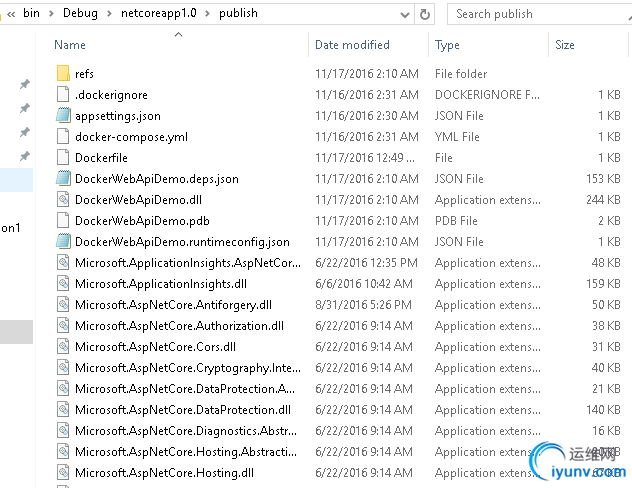The height and width of the screenshot is (488, 632).
Task: Click the Microsoft.ApplicationInsights.AspNetCor... dll icon
Action: (x=63, y=262)
